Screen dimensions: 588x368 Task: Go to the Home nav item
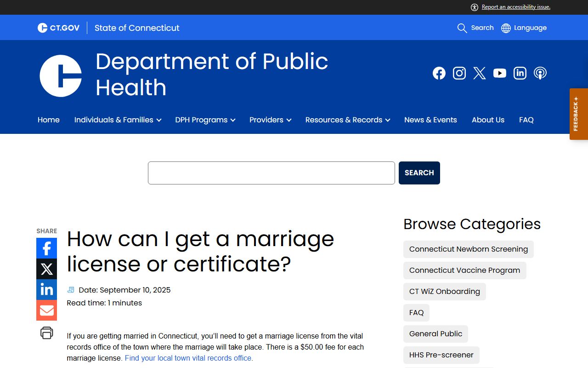pyautogui.click(x=49, y=120)
